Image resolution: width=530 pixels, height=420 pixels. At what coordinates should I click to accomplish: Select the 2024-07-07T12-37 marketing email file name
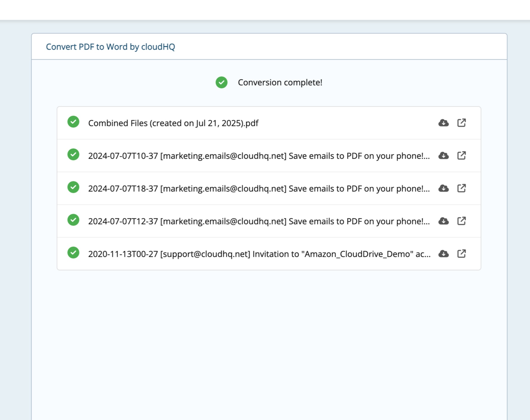click(x=259, y=221)
